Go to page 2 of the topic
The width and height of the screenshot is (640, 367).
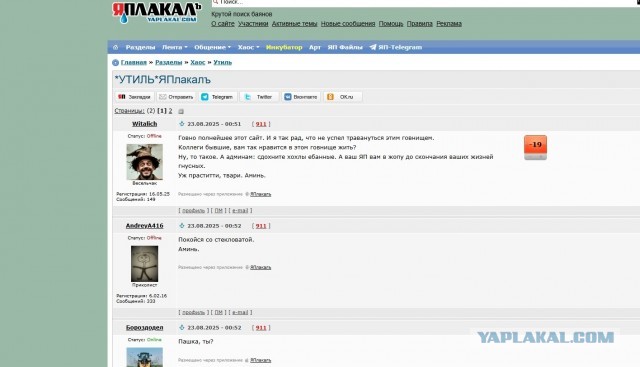170,111
